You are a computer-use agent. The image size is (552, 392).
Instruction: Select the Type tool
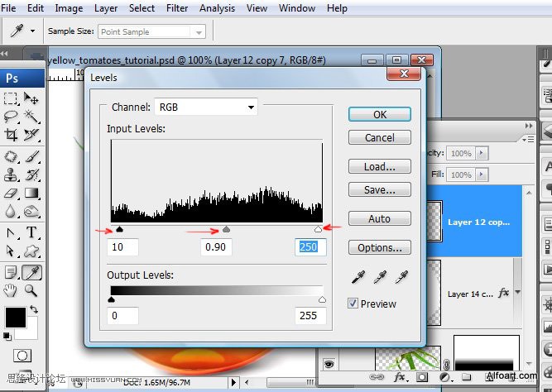click(x=31, y=232)
